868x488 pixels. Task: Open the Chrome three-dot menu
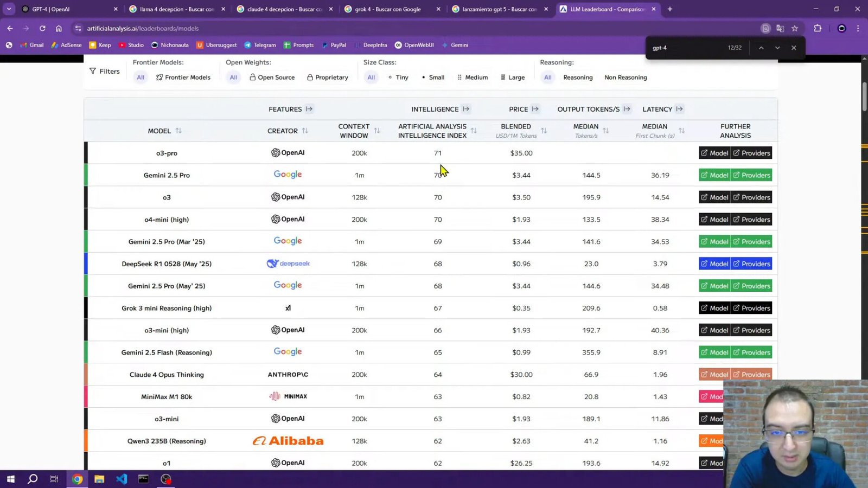[858, 28]
